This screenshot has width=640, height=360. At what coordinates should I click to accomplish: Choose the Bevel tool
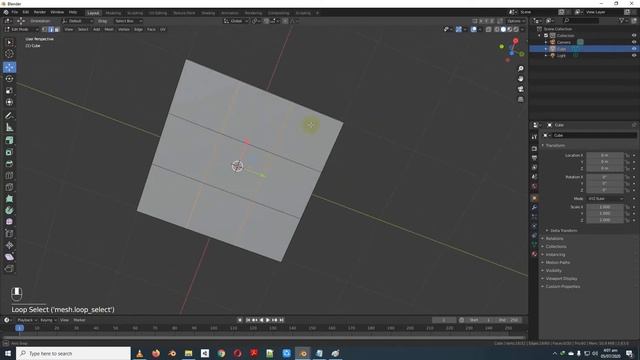pos(9,164)
